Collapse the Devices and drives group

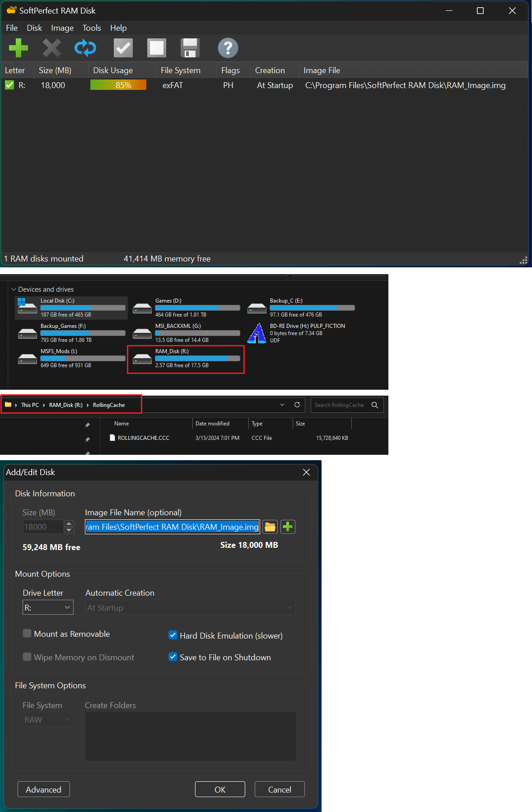pos(14,289)
